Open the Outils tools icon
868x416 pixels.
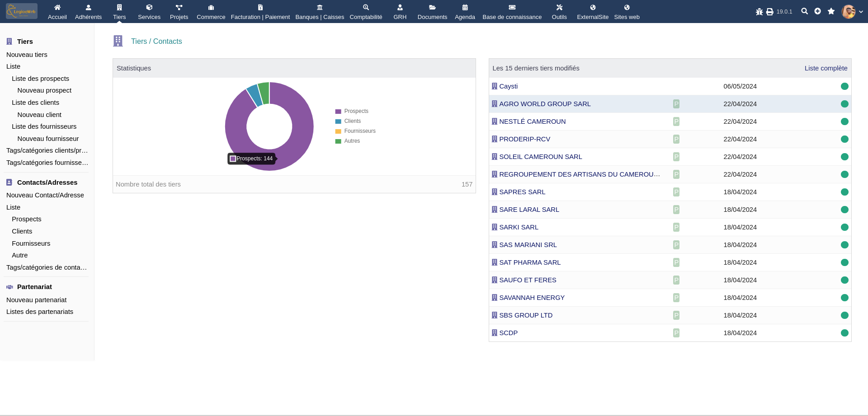(559, 7)
